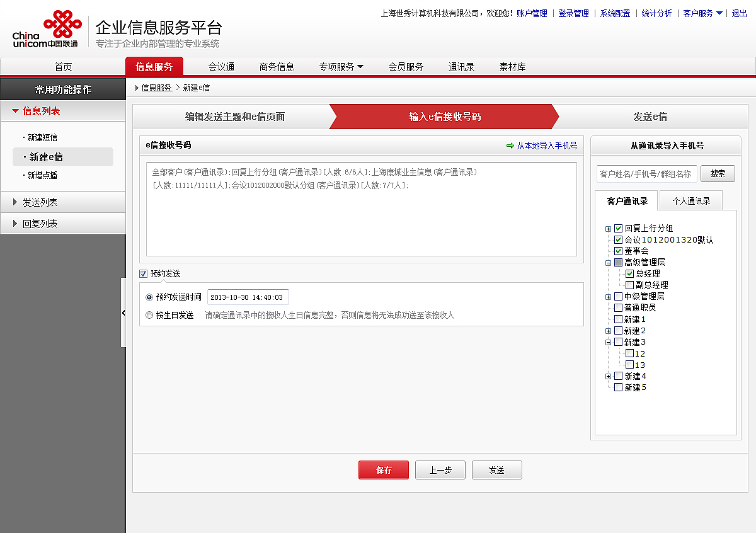Click the 从本地导入手机号 link
756x533 pixels.
pyautogui.click(x=546, y=146)
